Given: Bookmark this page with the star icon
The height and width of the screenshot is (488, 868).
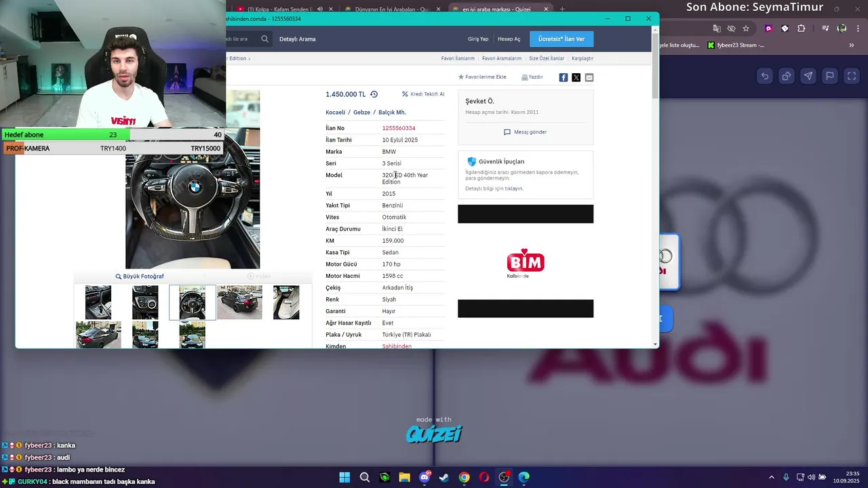Looking at the screenshot, I should pos(746,28).
